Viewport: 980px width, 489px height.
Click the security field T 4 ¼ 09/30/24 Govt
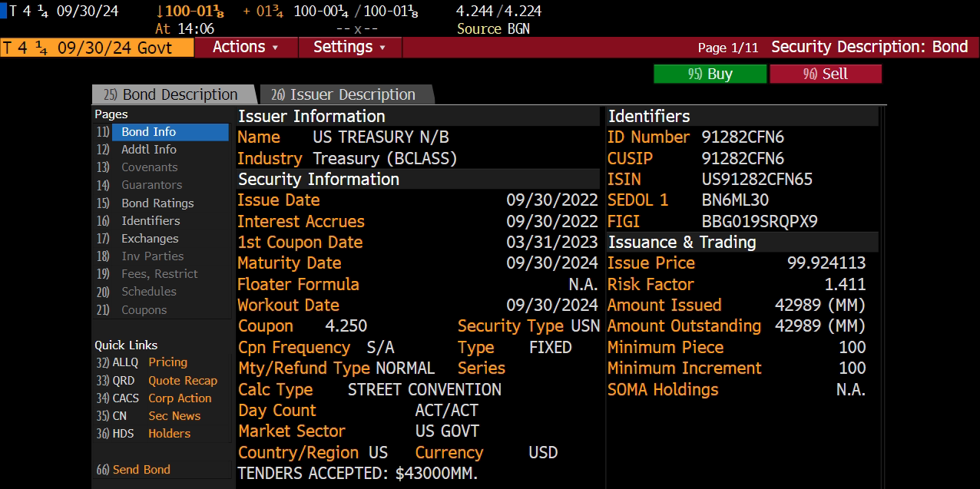pyautogui.click(x=97, y=48)
